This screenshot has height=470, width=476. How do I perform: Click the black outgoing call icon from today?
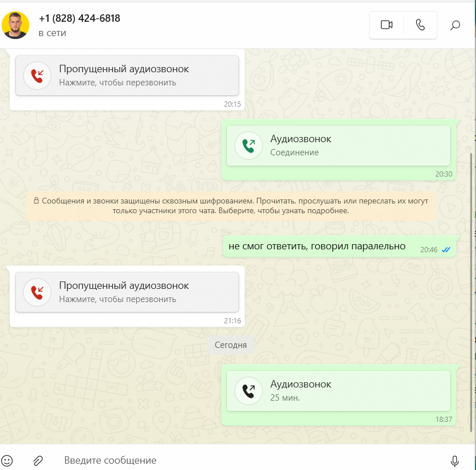(x=249, y=391)
